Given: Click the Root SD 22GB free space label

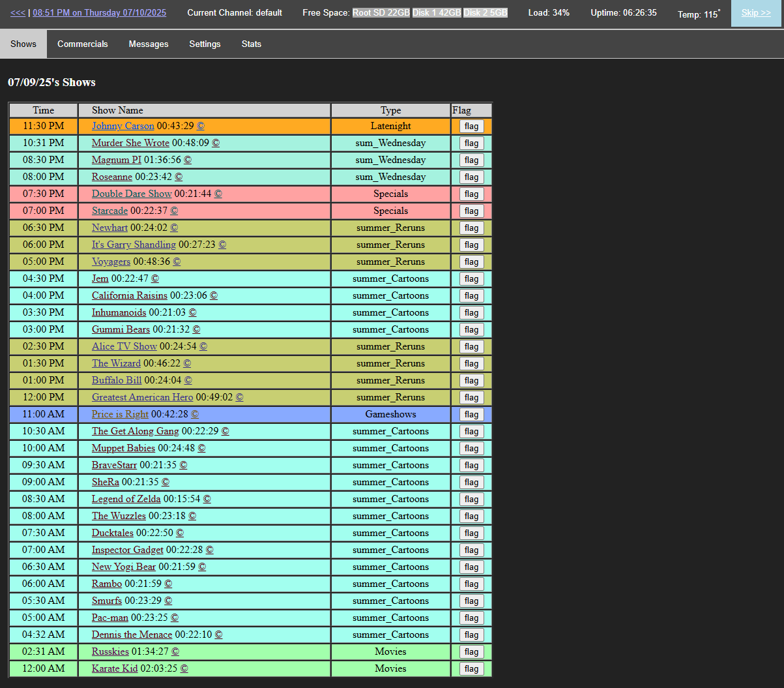Looking at the screenshot, I should tap(381, 12).
